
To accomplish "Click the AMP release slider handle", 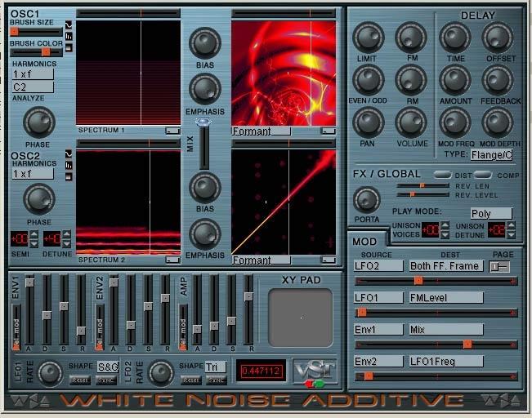I will [248, 296].
